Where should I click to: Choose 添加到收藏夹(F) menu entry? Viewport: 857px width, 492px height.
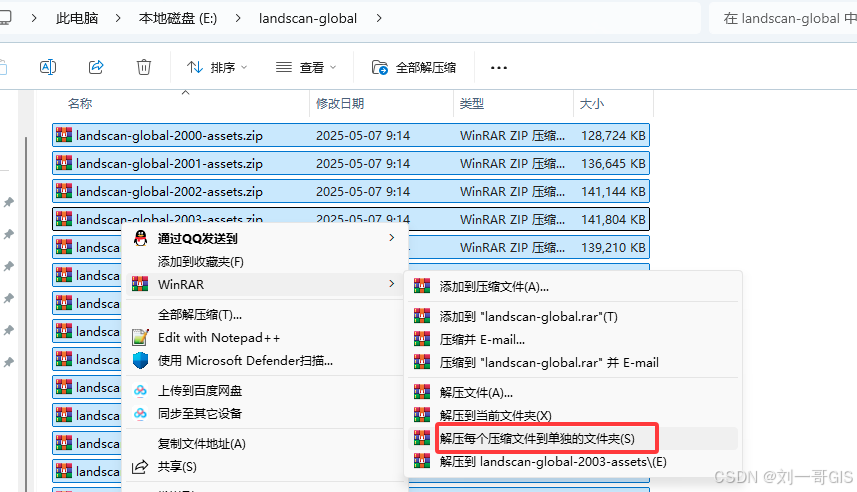265,261
